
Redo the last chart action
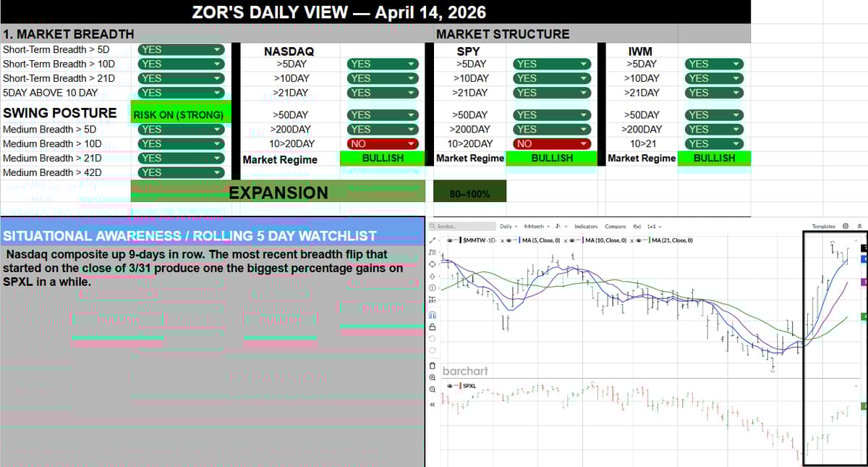tap(433, 349)
